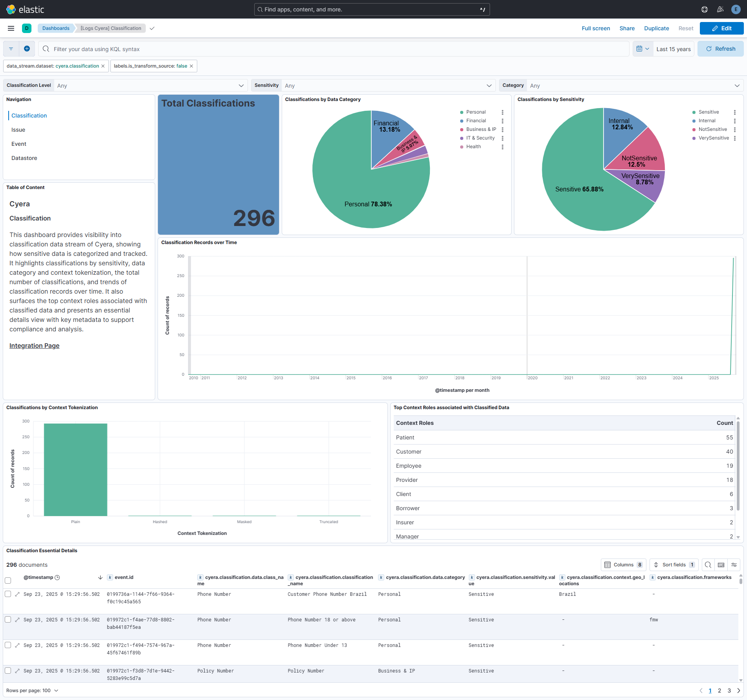
Task: Go to Dashboards breadcrumb
Action: [x=56, y=28]
